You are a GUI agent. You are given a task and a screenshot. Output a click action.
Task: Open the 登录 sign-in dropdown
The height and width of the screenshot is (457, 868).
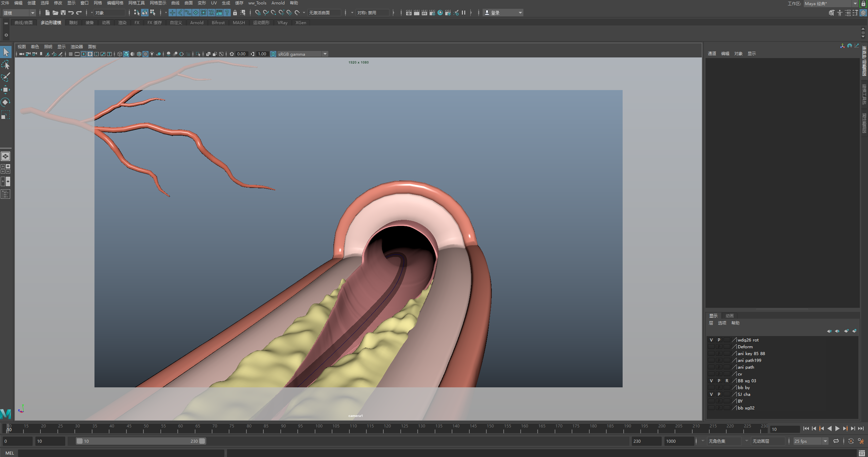[503, 13]
